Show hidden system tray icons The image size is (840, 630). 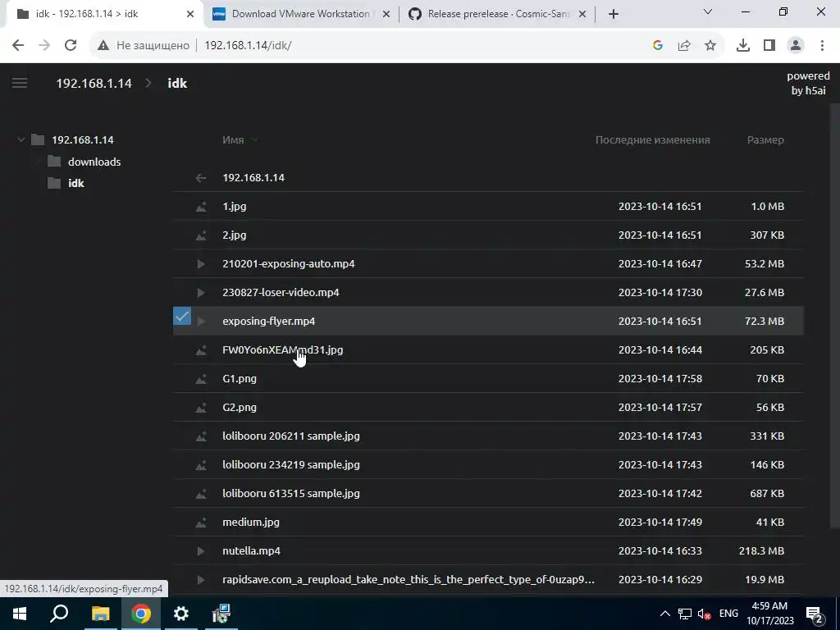click(664, 614)
